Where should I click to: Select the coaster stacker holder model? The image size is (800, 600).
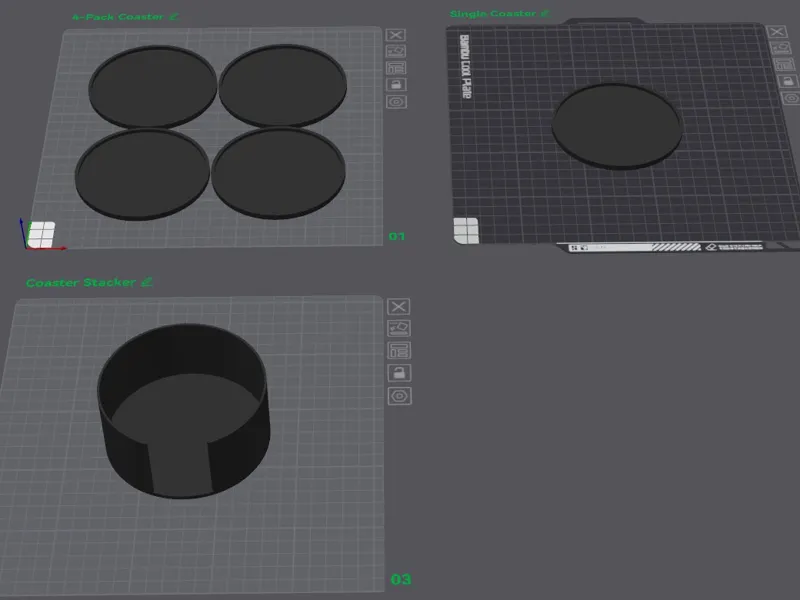pyautogui.click(x=184, y=411)
